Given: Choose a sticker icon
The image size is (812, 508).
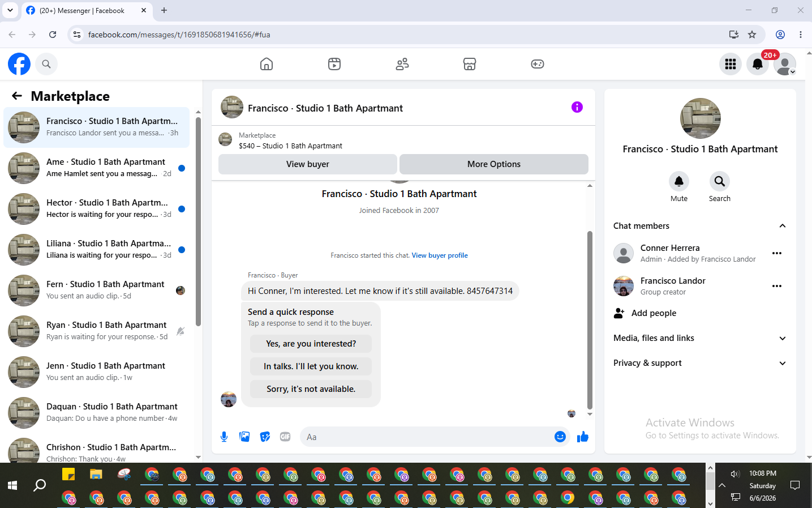Looking at the screenshot, I should pyautogui.click(x=265, y=437).
